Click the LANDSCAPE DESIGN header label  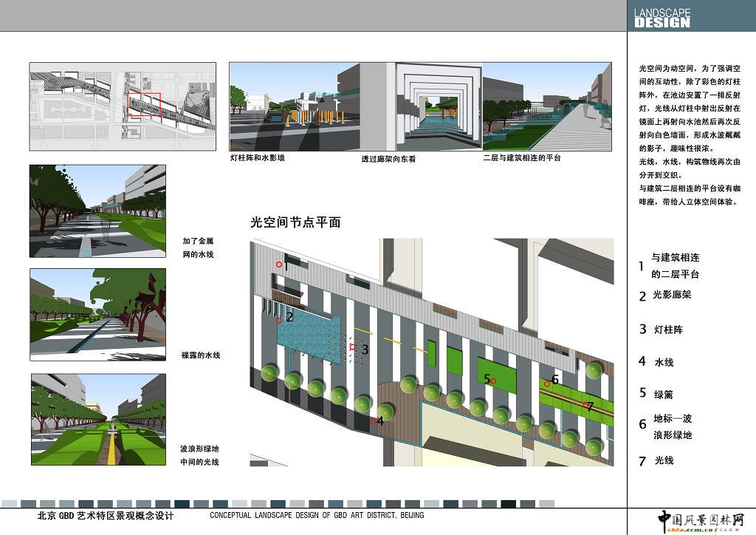[662, 18]
